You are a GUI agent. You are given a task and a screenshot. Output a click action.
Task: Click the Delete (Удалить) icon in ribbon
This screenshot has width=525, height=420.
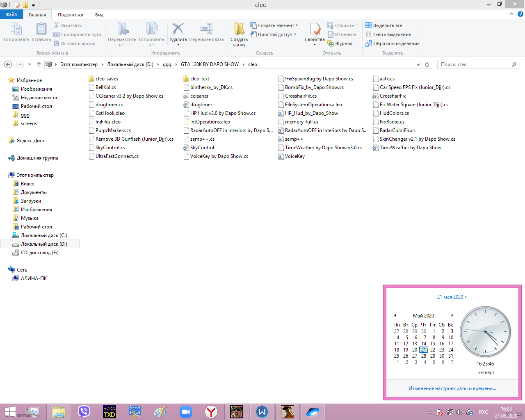(178, 30)
